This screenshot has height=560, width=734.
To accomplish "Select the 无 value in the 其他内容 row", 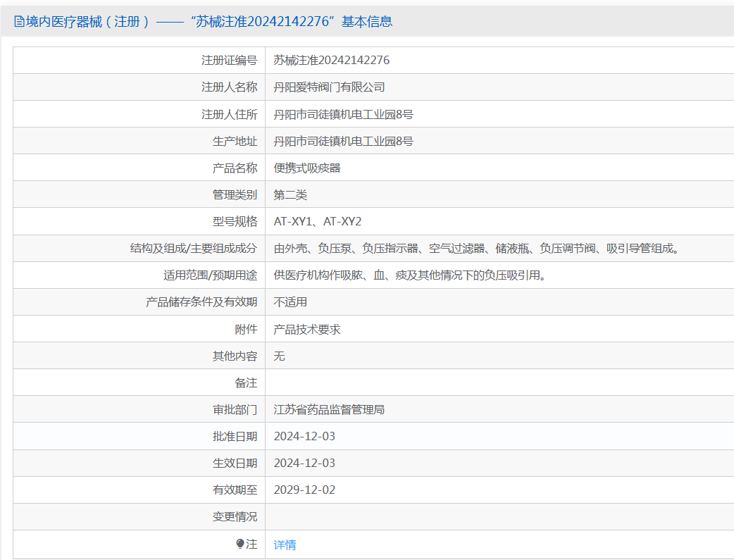I will (x=279, y=356).
